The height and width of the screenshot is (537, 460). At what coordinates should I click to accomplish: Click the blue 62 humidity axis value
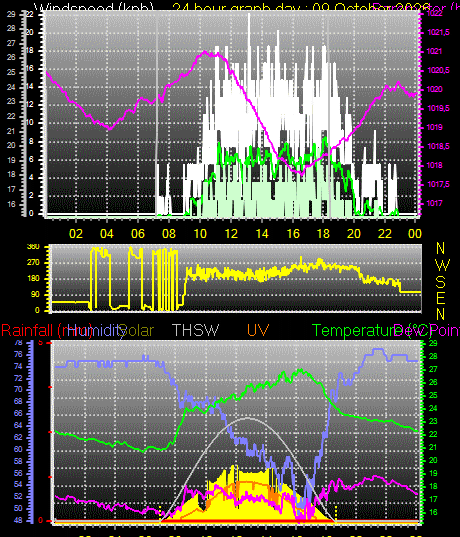click(x=18, y=437)
